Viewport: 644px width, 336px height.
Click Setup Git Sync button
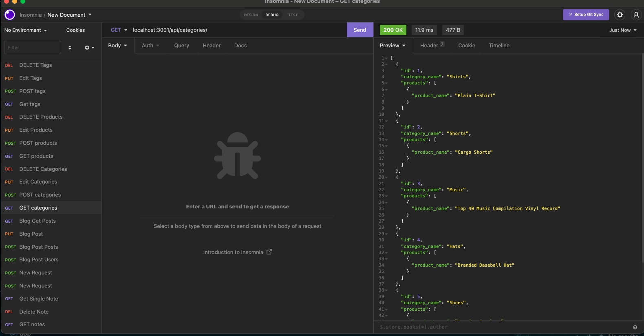(x=586, y=15)
